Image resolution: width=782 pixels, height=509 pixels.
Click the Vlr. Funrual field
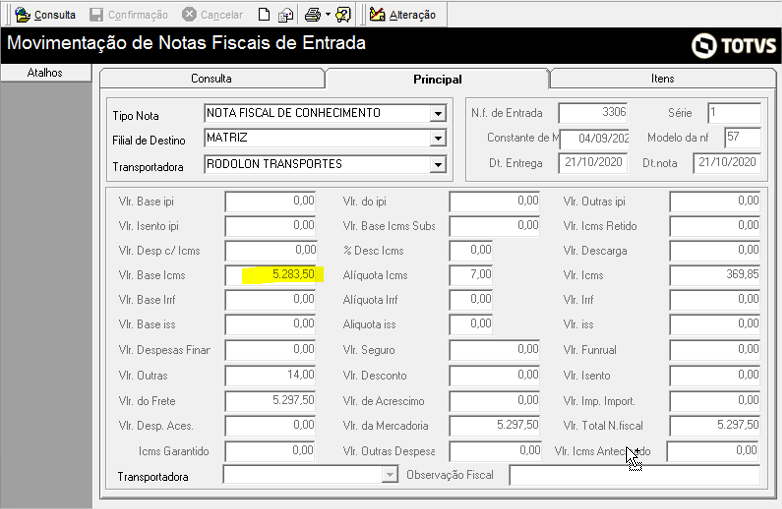[x=715, y=350]
